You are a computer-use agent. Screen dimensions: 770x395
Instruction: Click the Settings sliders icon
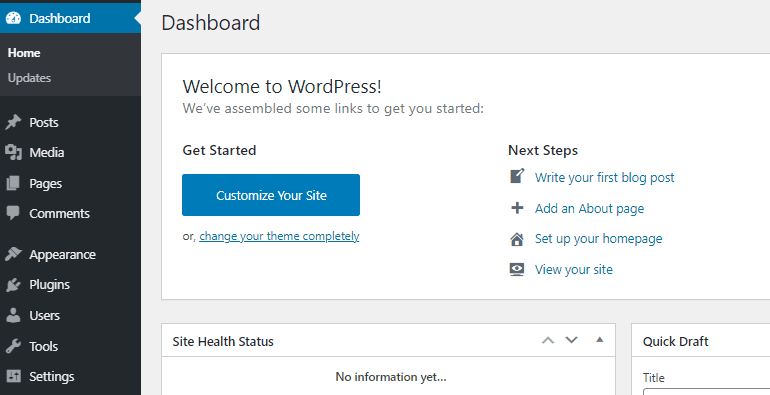point(13,376)
